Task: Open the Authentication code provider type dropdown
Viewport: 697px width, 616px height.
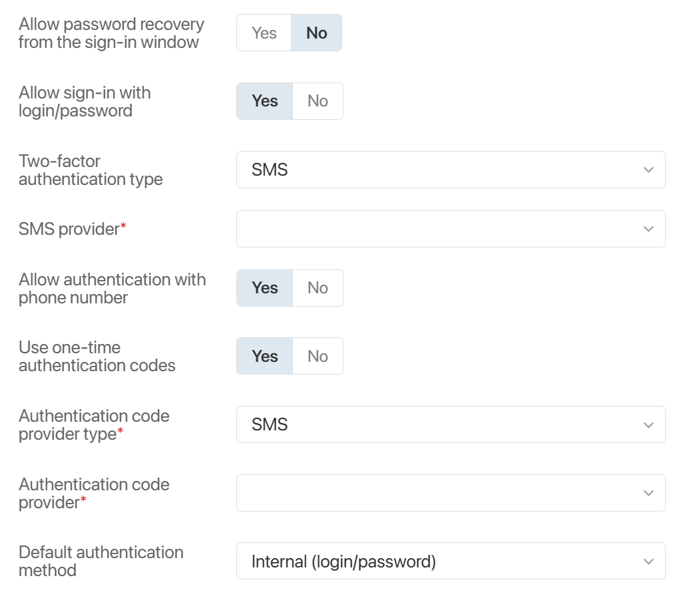Action: 439,424
